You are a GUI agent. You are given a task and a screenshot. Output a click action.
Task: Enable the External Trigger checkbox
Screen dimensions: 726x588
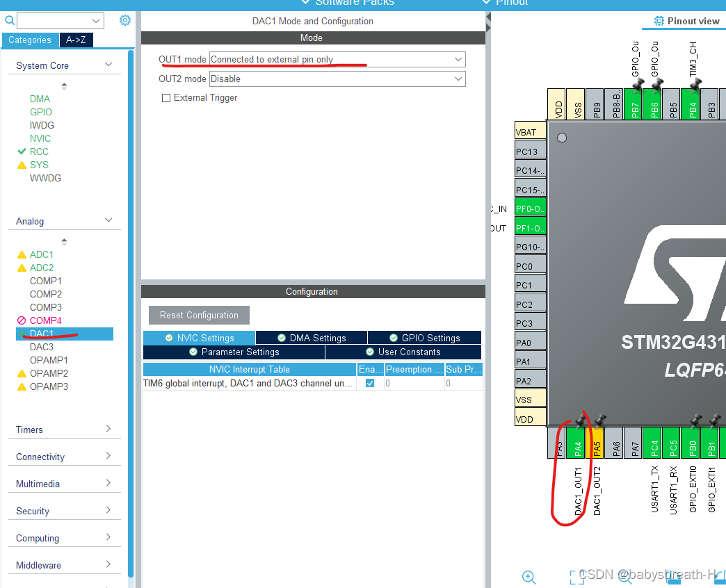pyautogui.click(x=166, y=98)
